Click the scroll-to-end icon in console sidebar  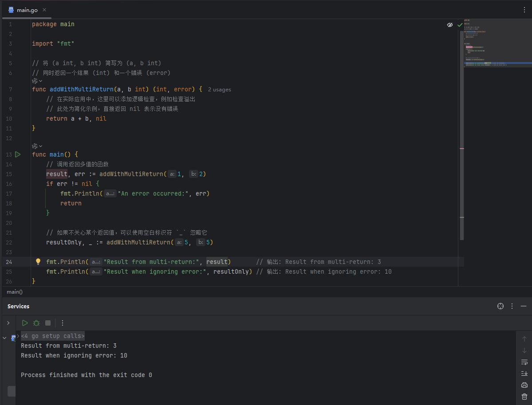tap(524, 373)
